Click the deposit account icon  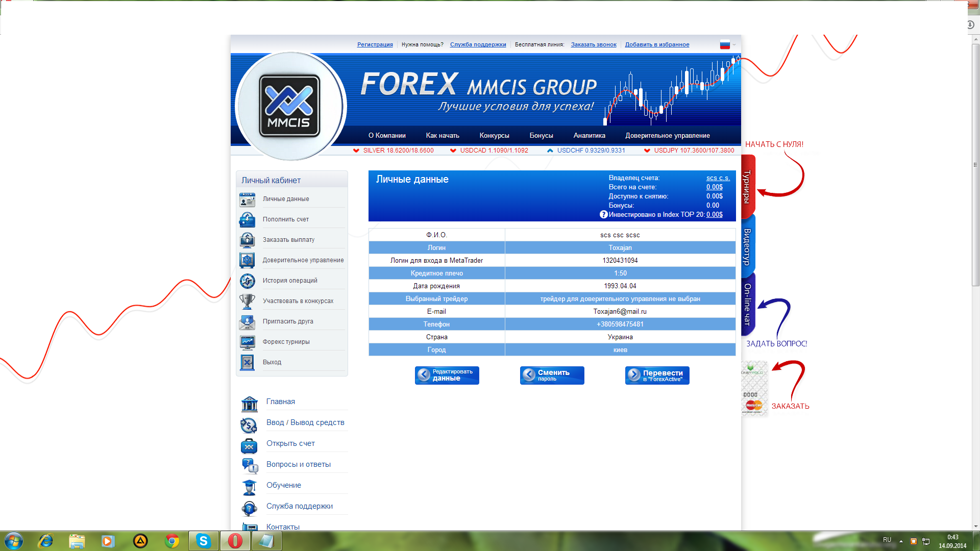tap(247, 220)
